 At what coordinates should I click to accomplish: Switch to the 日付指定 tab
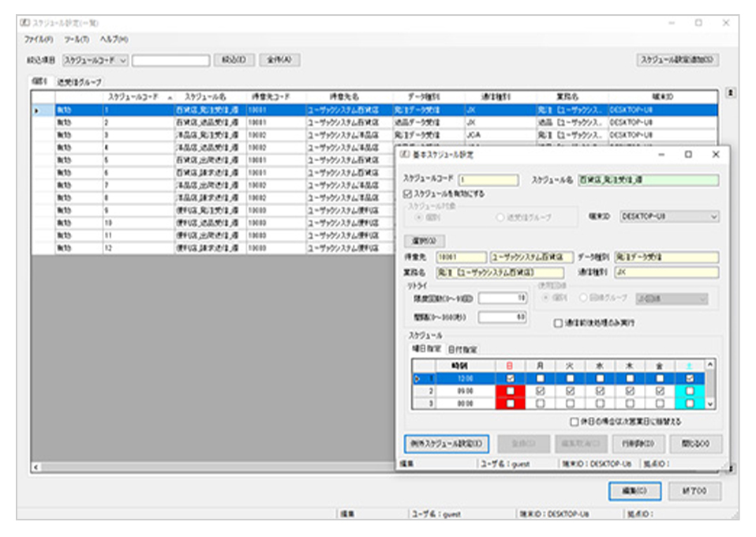coord(462,349)
